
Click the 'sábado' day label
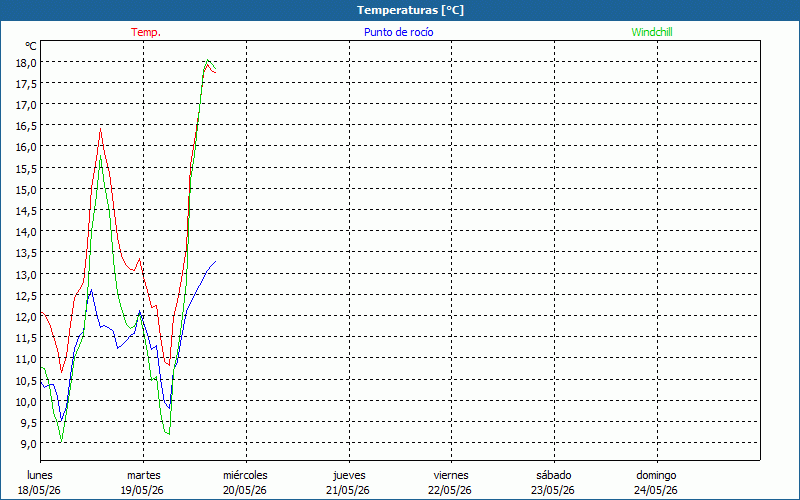(x=554, y=475)
